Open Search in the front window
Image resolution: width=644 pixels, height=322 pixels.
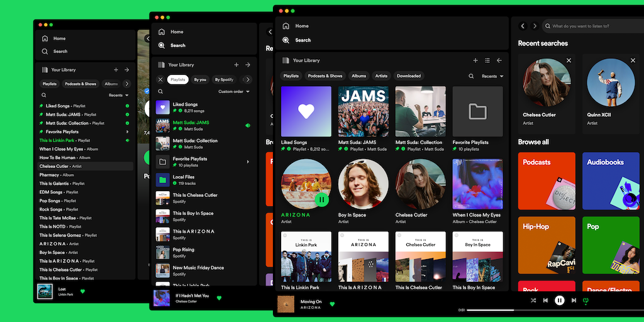pyautogui.click(x=296, y=40)
